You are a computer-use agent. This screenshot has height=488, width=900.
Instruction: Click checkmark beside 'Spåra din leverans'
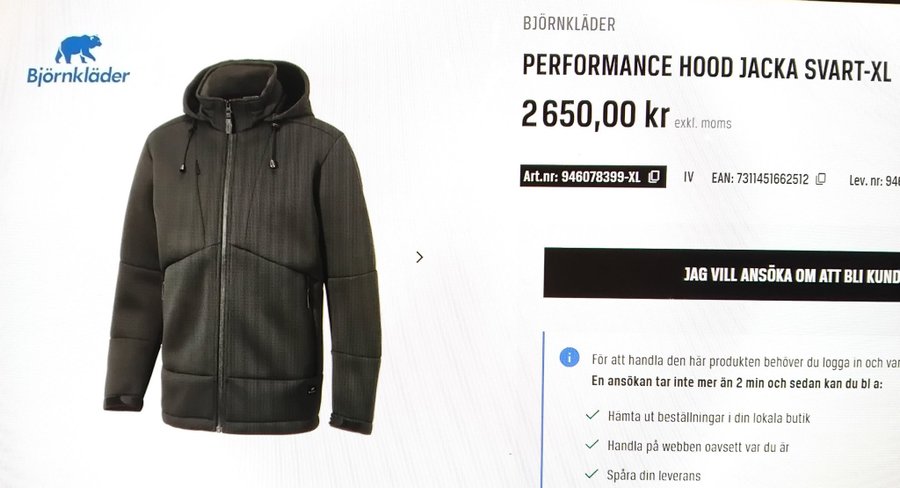tap(591, 474)
